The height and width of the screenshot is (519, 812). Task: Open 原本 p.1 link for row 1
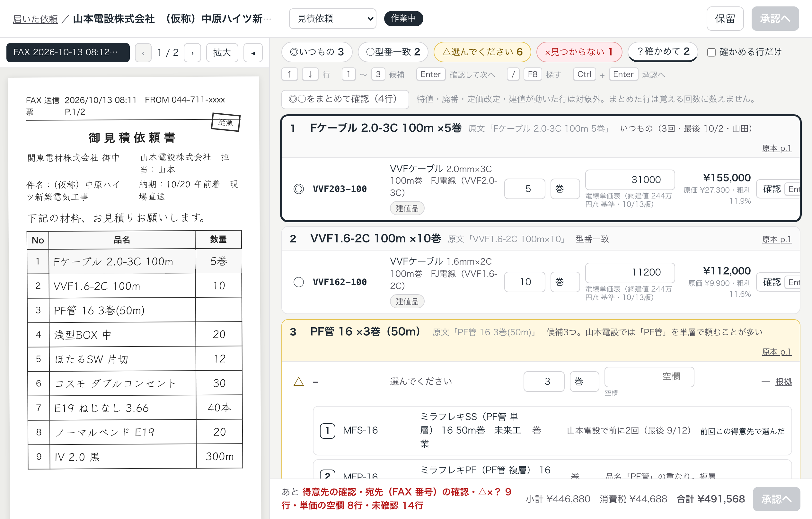777,148
